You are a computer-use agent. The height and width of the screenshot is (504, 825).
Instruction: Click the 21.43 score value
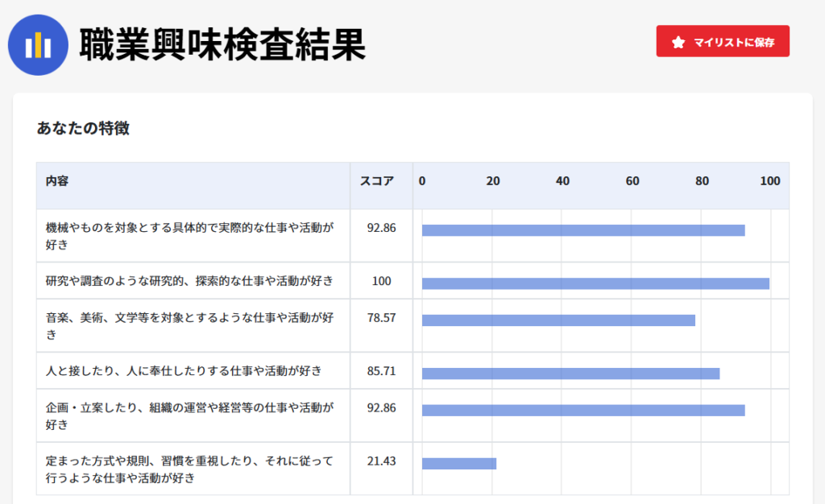click(381, 461)
